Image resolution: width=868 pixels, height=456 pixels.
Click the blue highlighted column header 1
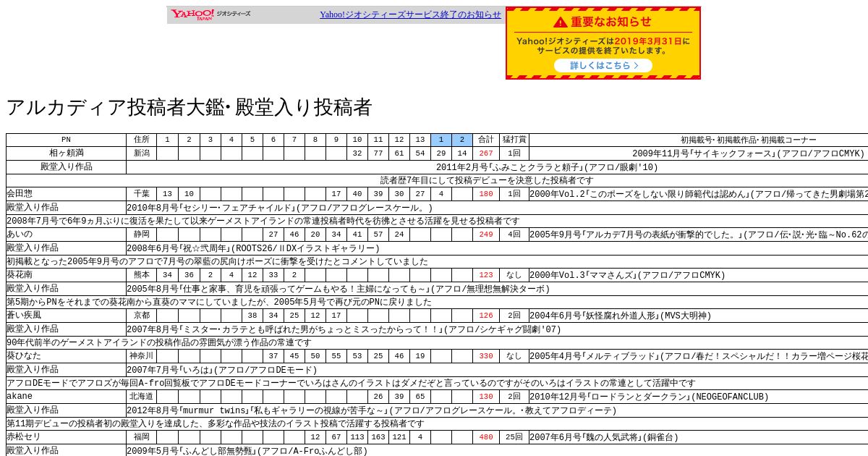pos(441,140)
